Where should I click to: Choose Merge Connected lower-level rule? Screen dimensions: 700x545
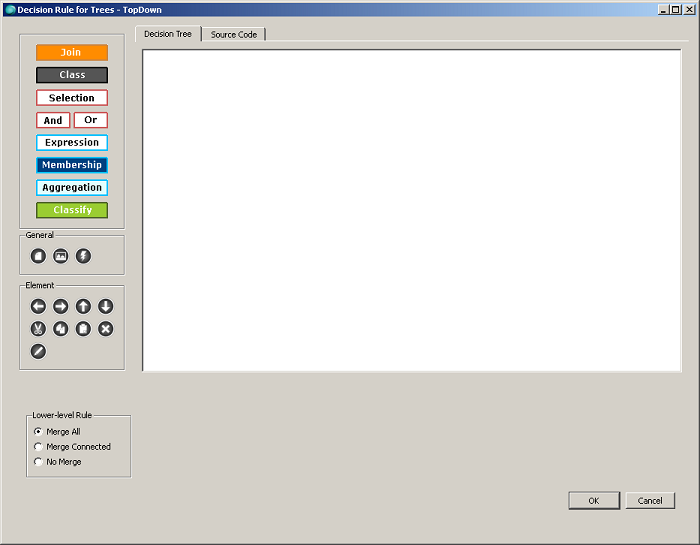(38, 447)
